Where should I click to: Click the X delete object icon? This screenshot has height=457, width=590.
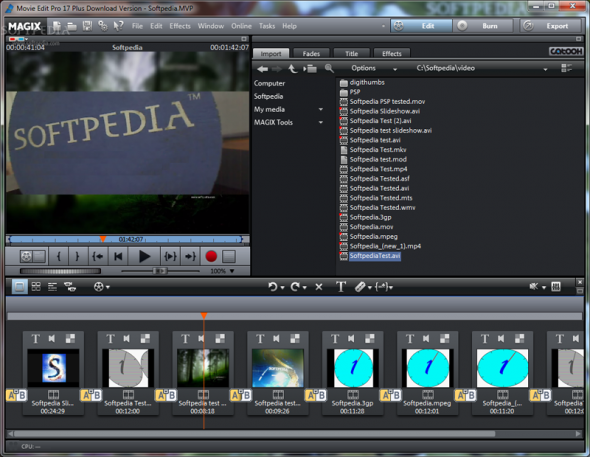point(319,287)
